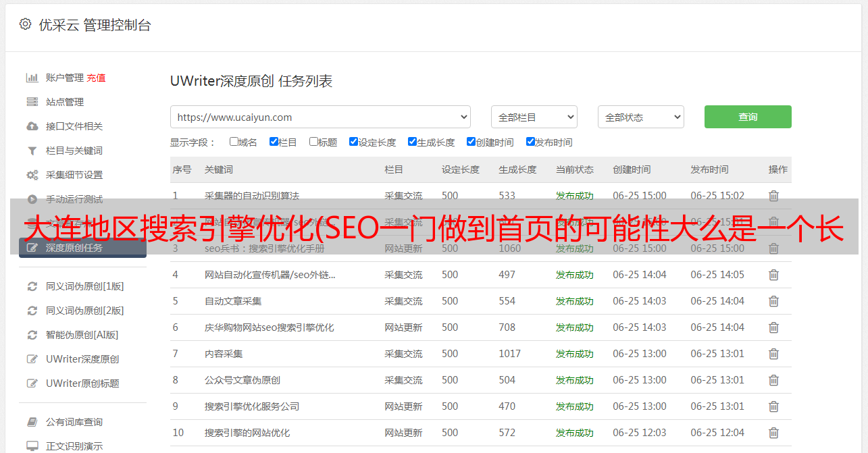Click refresh icon beside 同义词伪原创[2版]

point(32,311)
